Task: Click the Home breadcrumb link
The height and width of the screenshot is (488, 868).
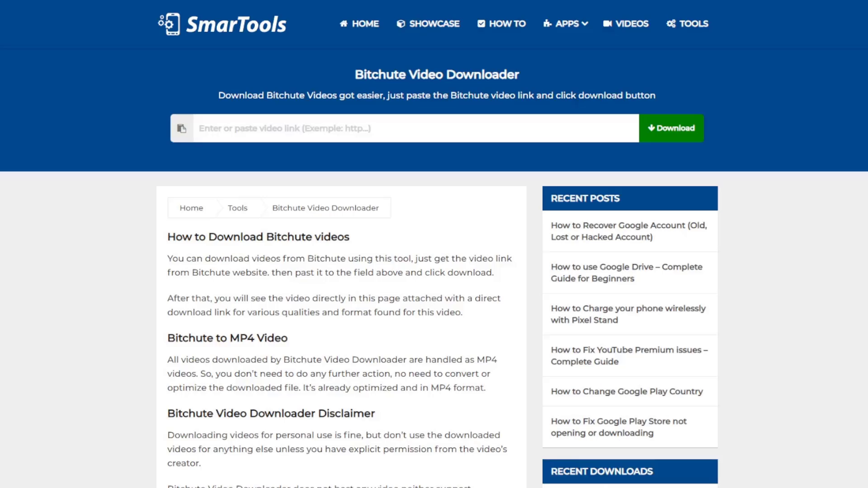Action: 191,208
